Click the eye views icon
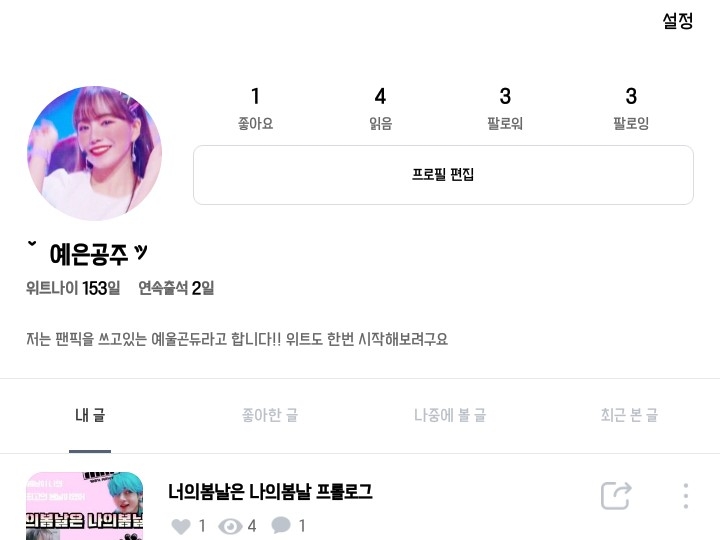The image size is (720, 540). click(x=230, y=526)
